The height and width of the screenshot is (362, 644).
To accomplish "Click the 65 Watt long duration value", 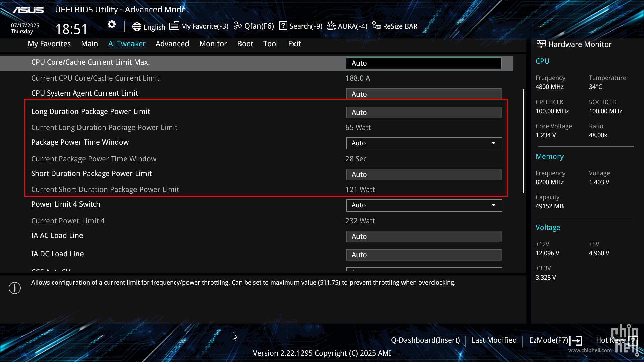I will click(x=358, y=128).
